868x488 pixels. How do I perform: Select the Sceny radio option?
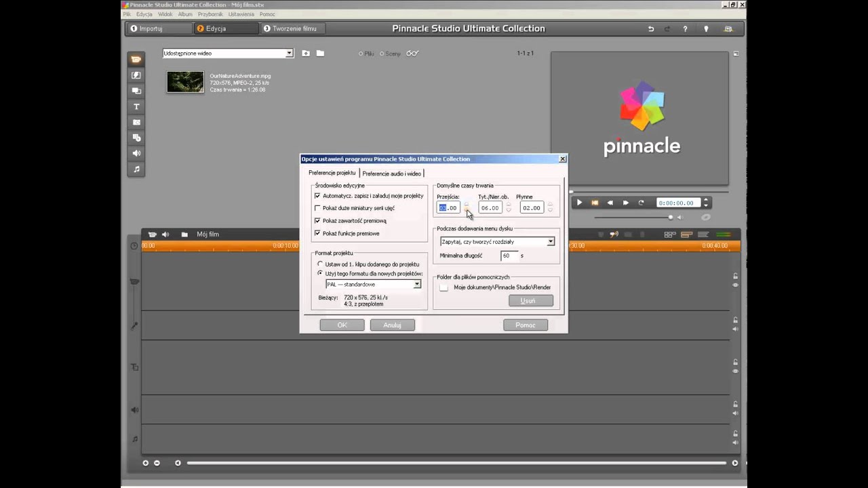tap(382, 54)
